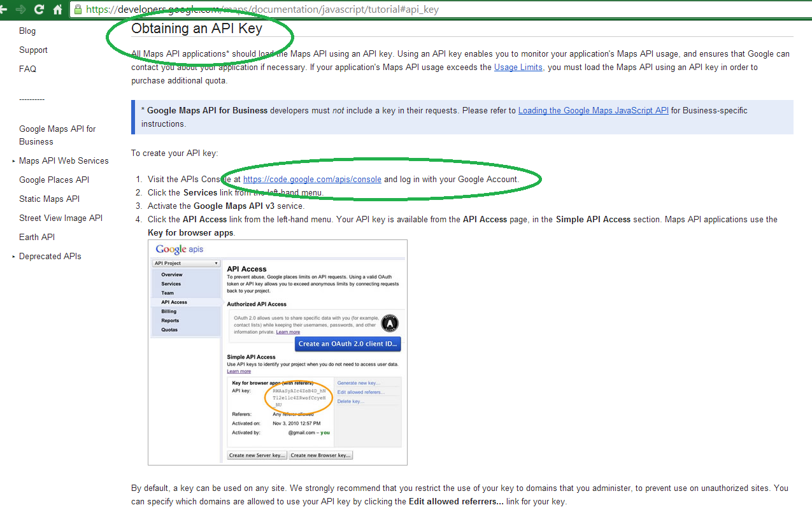Open the Support sidebar link
This screenshot has width=812, height=526.
(x=33, y=50)
